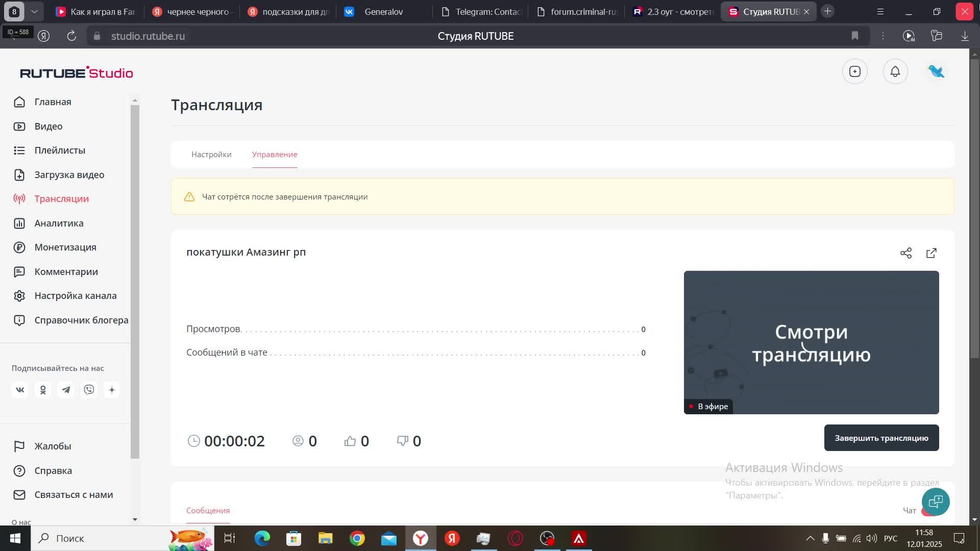Select the Сообщения tab

(208, 510)
